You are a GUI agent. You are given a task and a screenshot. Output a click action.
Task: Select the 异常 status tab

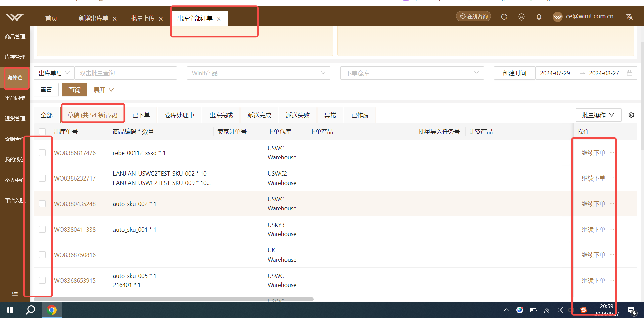click(x=330, y=115)
